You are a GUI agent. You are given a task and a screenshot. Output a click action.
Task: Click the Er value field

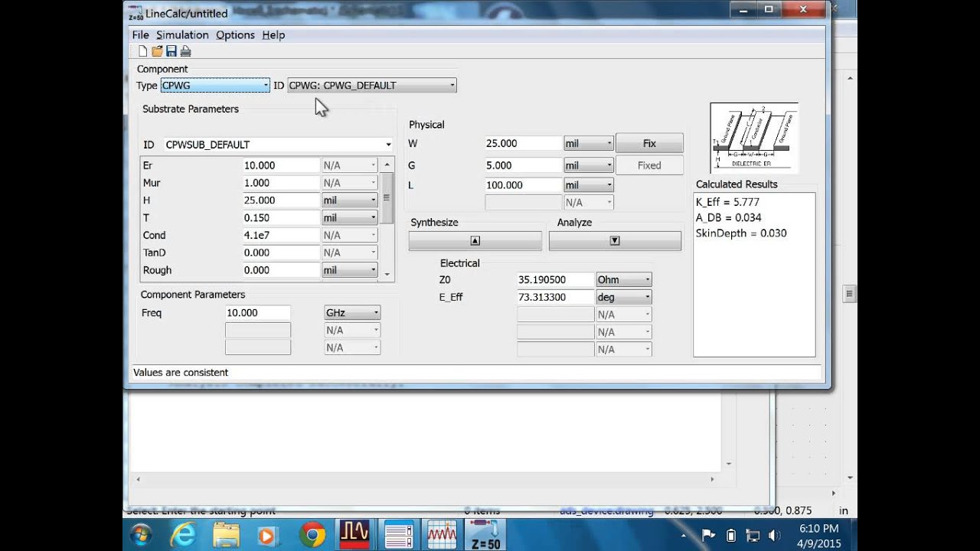(x=280, y=165)
